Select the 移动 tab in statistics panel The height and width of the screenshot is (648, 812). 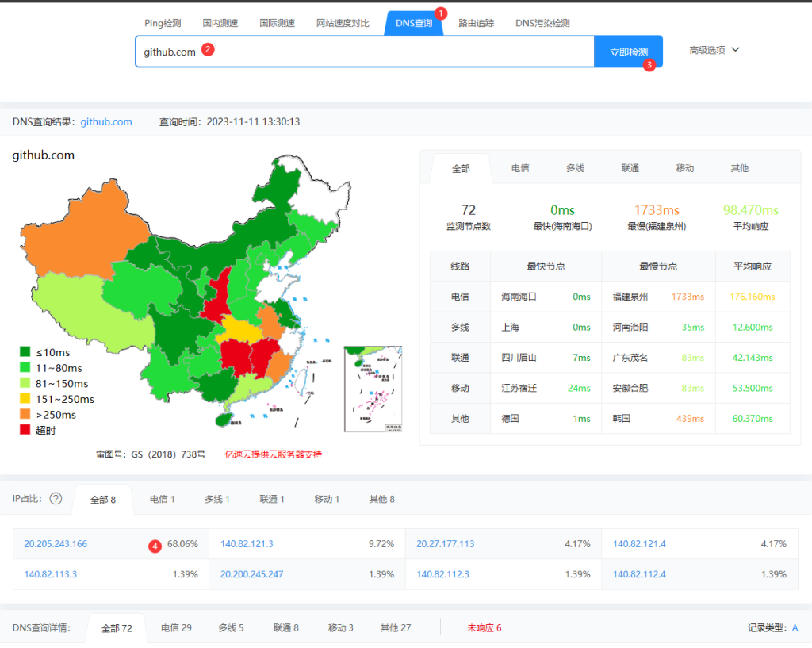pyautogui.click(x=685, y=168)
